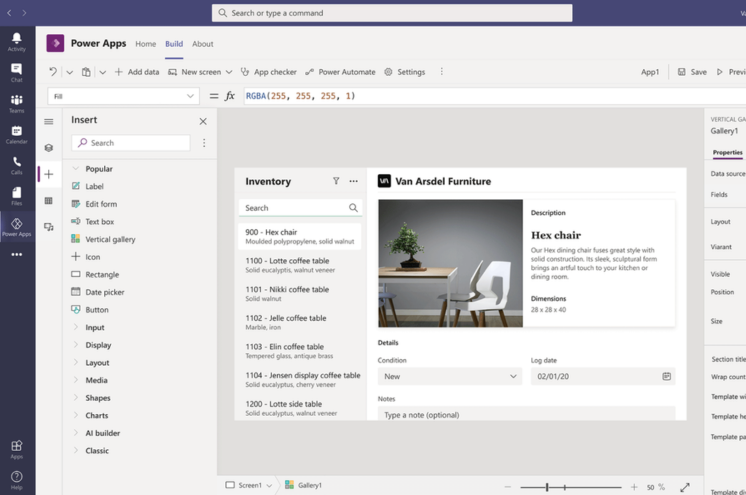Select the Insert plus icon in rail
This screenshot has height=495, width=746.
(49, 174)
